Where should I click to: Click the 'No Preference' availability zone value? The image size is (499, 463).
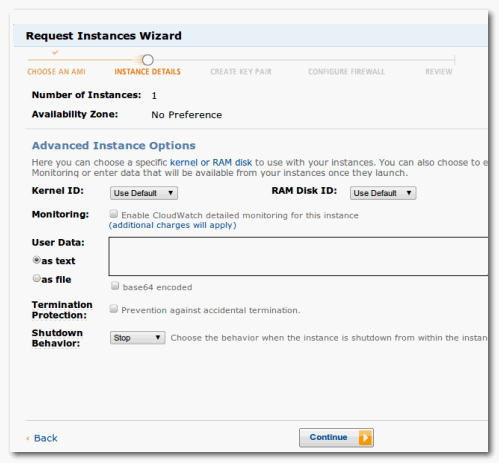[187, 115]
